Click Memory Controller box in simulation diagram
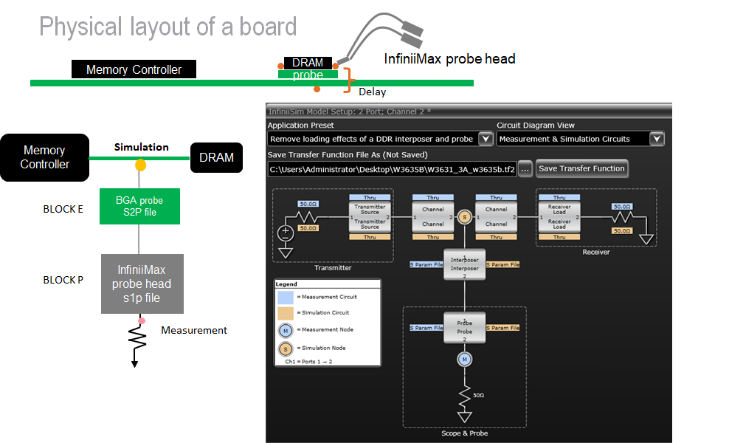This screenshot has height=443, width=729. (x=45, y=158)
